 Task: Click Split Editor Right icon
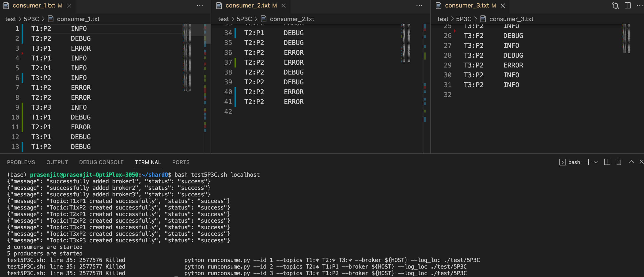pos(628,5)
